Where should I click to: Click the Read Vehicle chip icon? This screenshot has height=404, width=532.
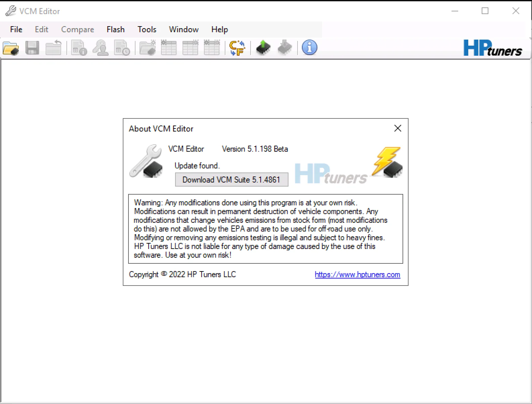coord(285,48)
